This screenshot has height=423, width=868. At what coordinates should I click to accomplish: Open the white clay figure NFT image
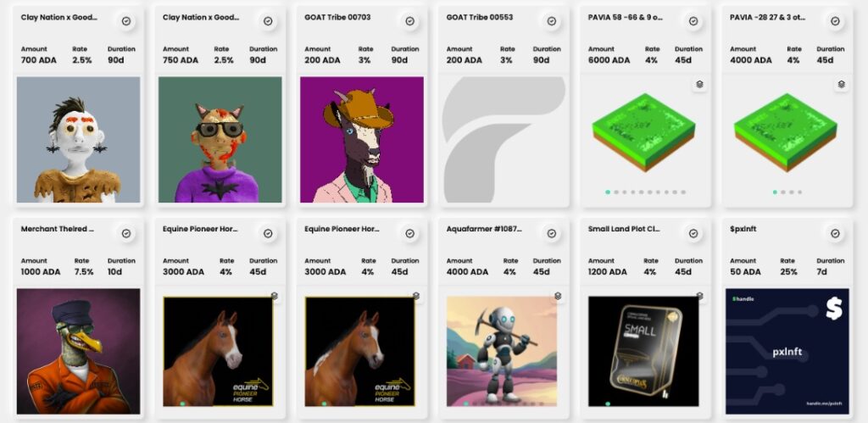pyautogui.click(x=79, y=140)
